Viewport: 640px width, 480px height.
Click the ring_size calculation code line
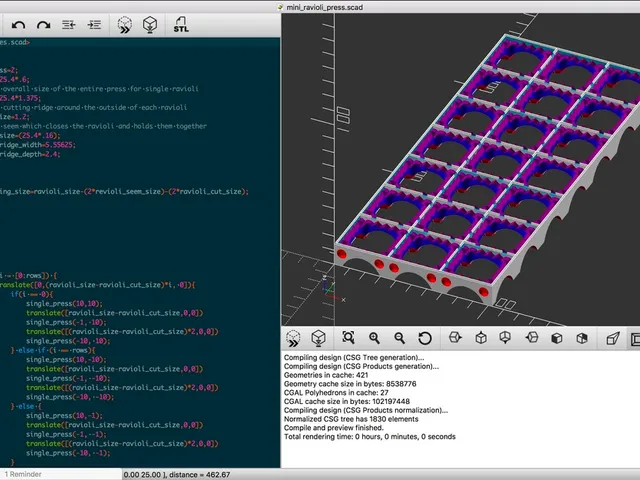point(124,191)
